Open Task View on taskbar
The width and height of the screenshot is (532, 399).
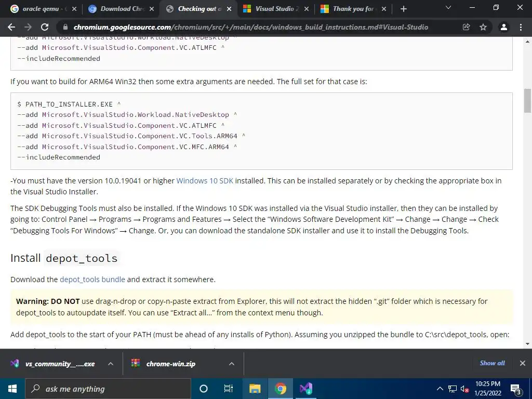coord(229,389)
